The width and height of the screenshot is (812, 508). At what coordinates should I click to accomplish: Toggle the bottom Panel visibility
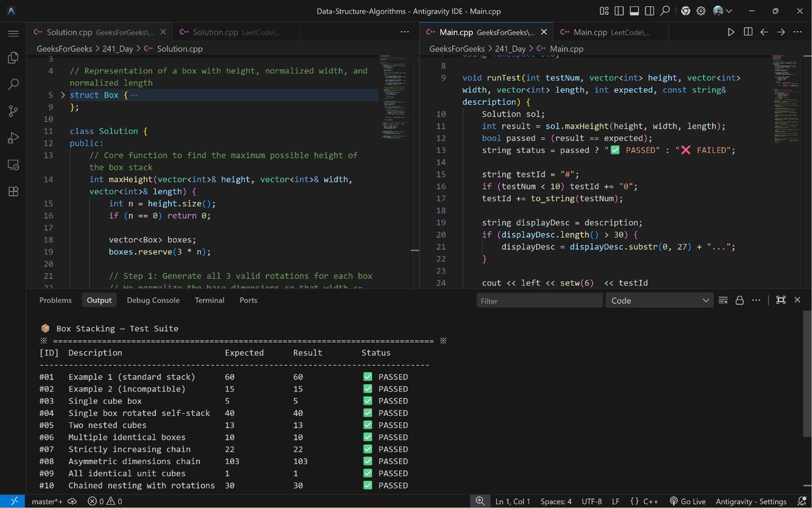635,11
